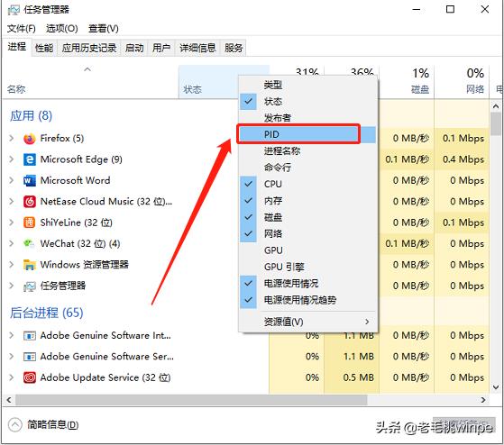This screenshot has height=445, width=504.
Task: Click the ShiYeLine app icon
Action: (29, 222)
